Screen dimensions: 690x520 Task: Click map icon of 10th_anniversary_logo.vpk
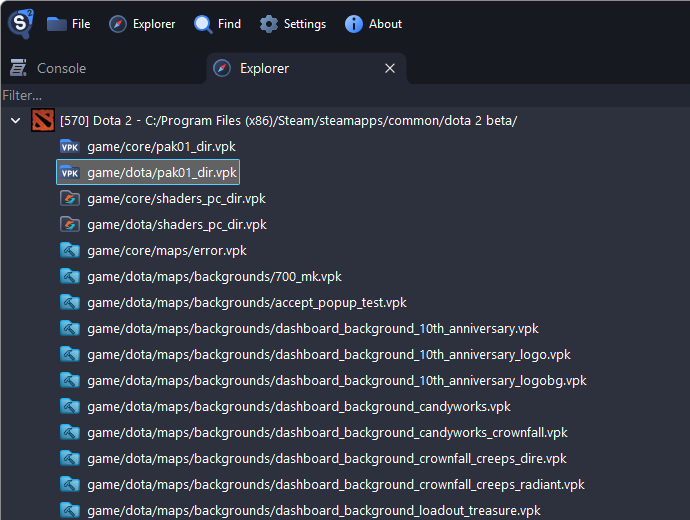pyautogui.click(x=70, y=354)
